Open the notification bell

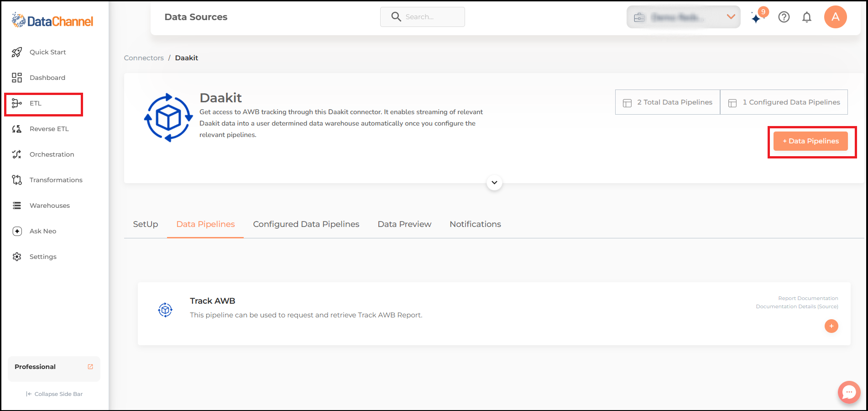(807, 17)
